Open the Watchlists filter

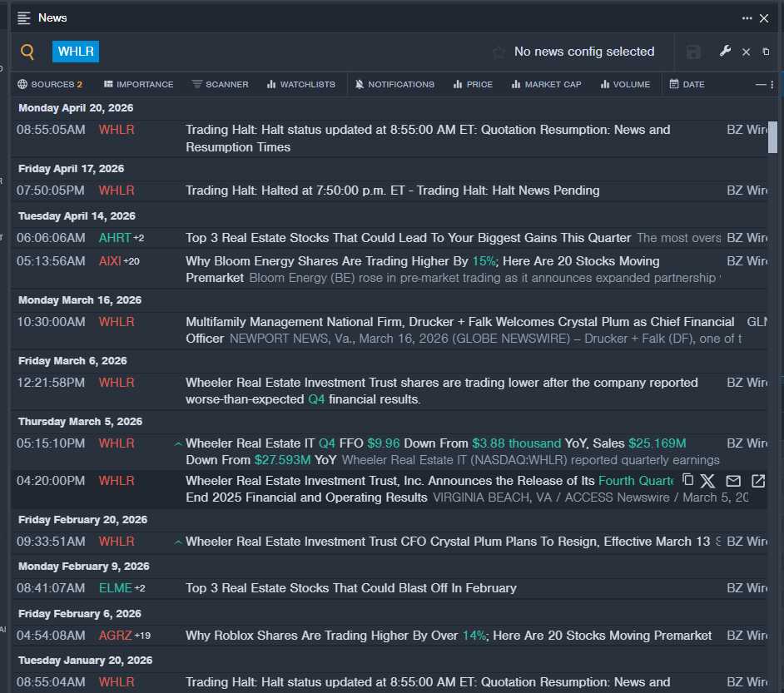[x=300, y=84]
